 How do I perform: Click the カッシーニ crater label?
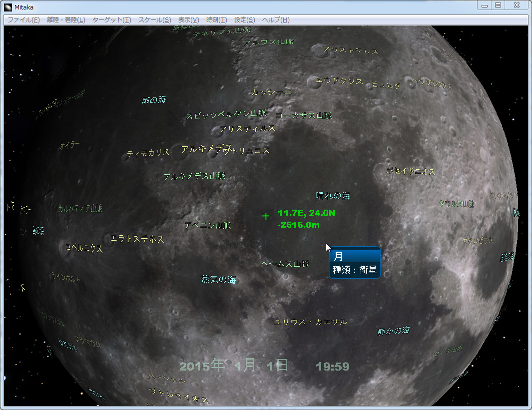[x=271, y=92]
